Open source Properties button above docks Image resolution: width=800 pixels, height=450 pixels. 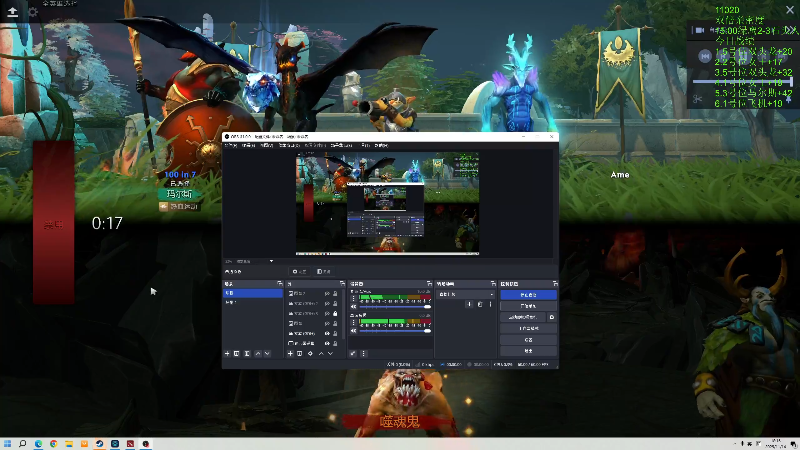[x=299, y=271]
